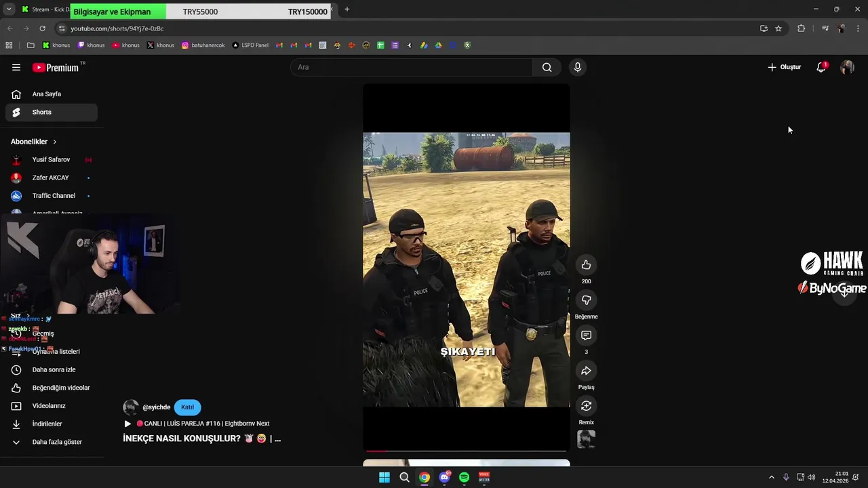Open Spotify from the taskbar

(464, 477)
